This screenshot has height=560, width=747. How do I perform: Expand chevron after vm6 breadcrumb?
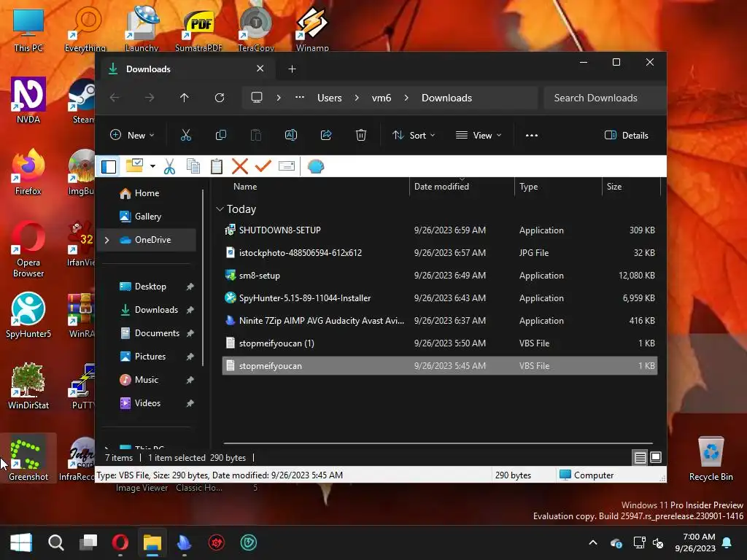tap(406, 98)
